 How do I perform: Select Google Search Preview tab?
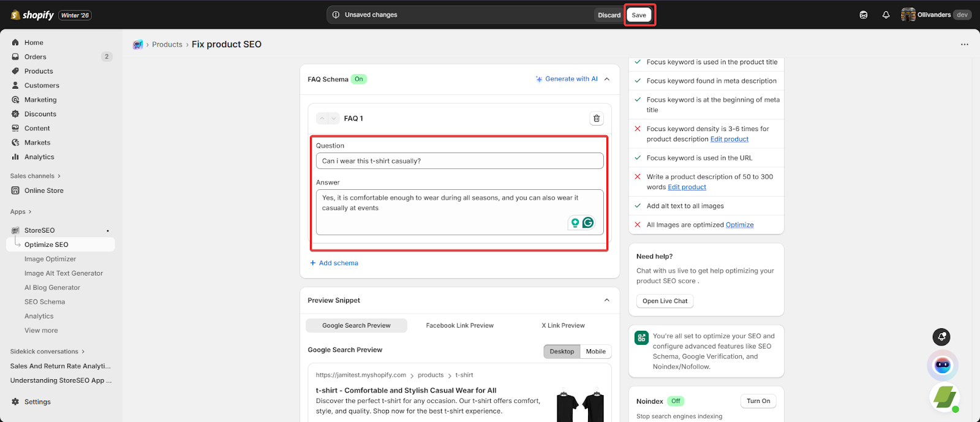(x=356, y=325)
